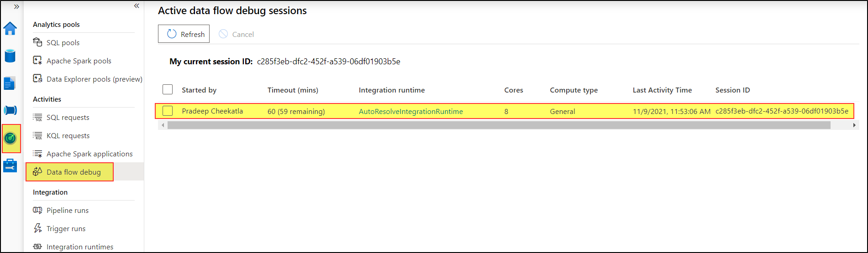Sort by Integration runtime column header

click(392, 90)
